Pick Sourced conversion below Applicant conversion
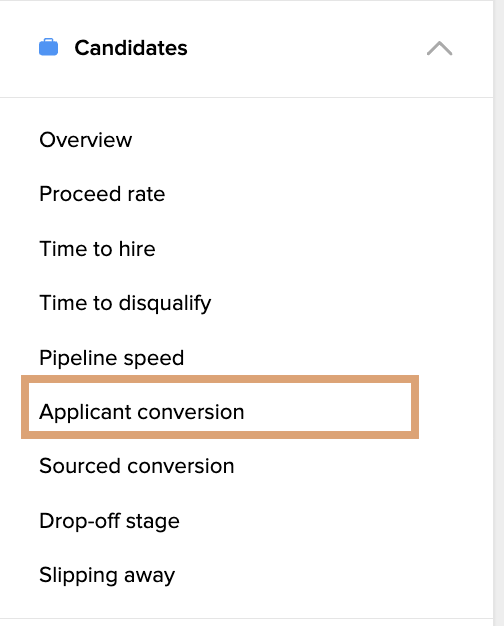The height and width of the screenshot is (626, 504). point(137,466)
